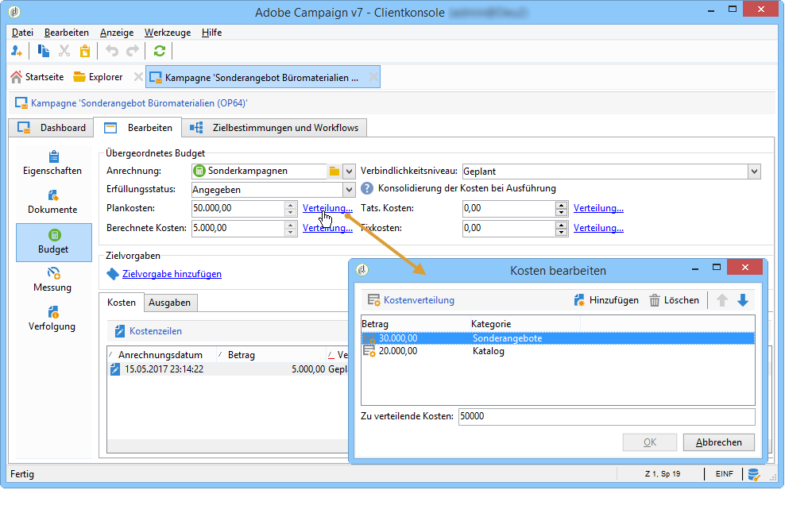Open Messung in the sidebar
This screenshot has width=812, height=517.
tap(52, 280)
